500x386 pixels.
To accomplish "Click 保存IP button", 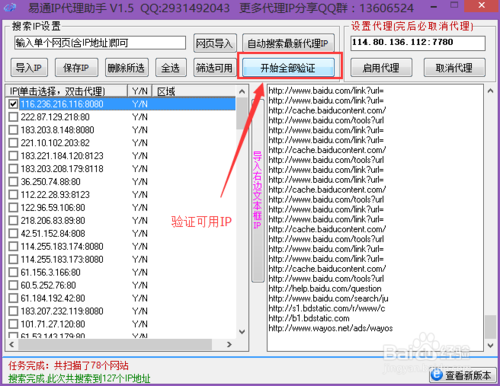I will point(76,68).
